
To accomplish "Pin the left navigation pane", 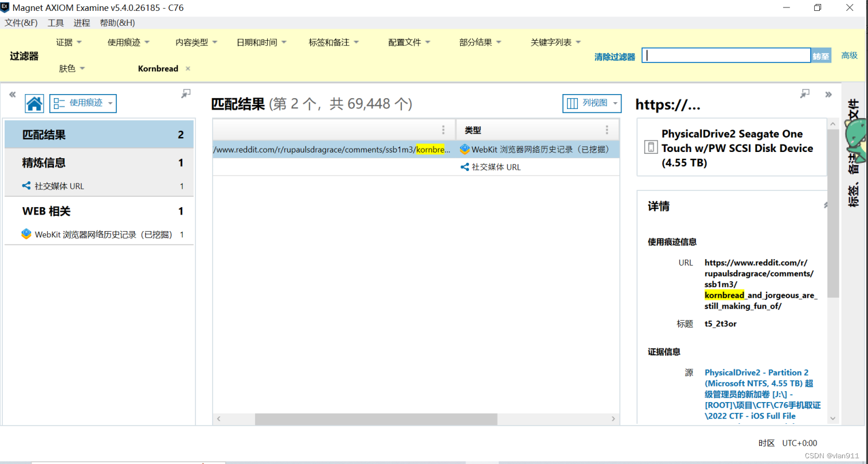I will click(186, 93).
